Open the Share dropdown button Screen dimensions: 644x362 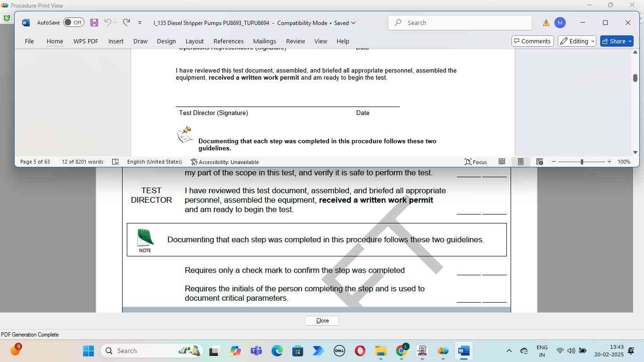[x=617, y=41]
